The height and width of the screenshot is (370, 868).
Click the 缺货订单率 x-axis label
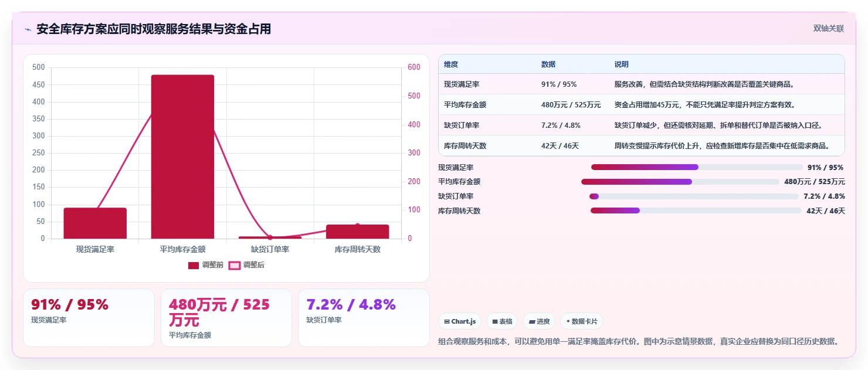270,249
